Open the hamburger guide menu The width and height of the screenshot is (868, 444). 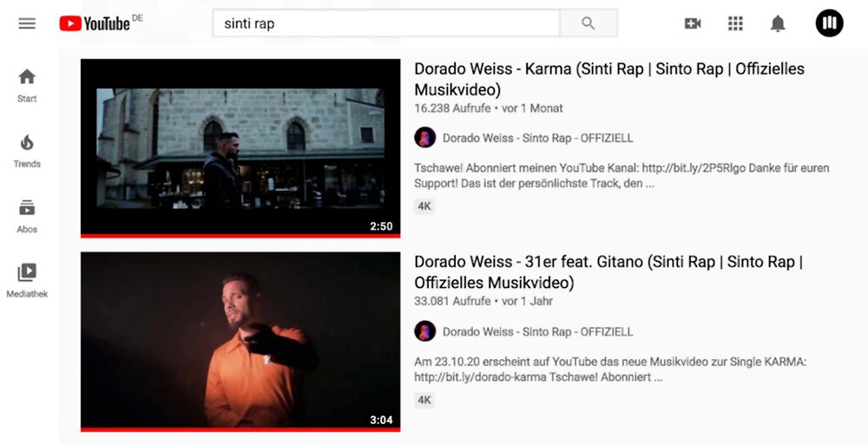pyautogui.click(x=27, y=23)
